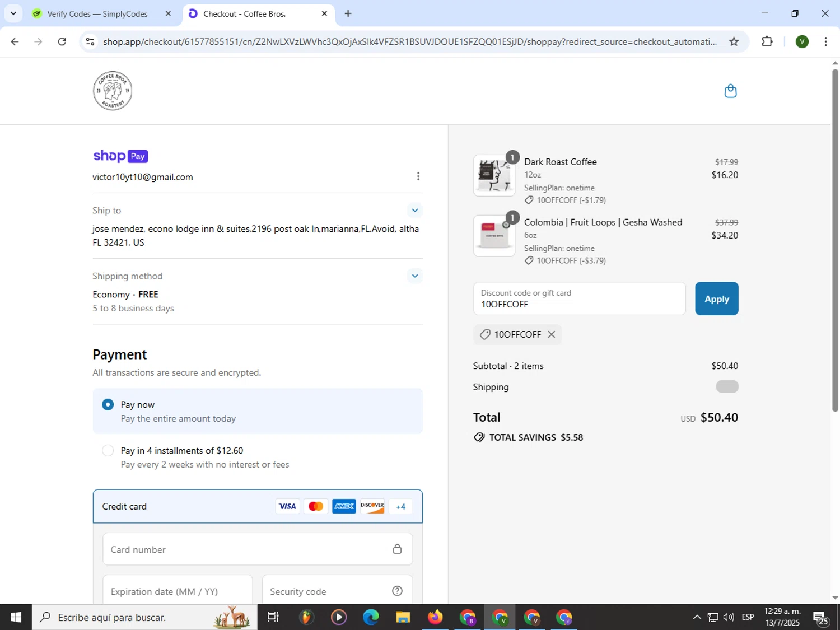Open a new browser tab
The image size is (840, 630).
348,13
